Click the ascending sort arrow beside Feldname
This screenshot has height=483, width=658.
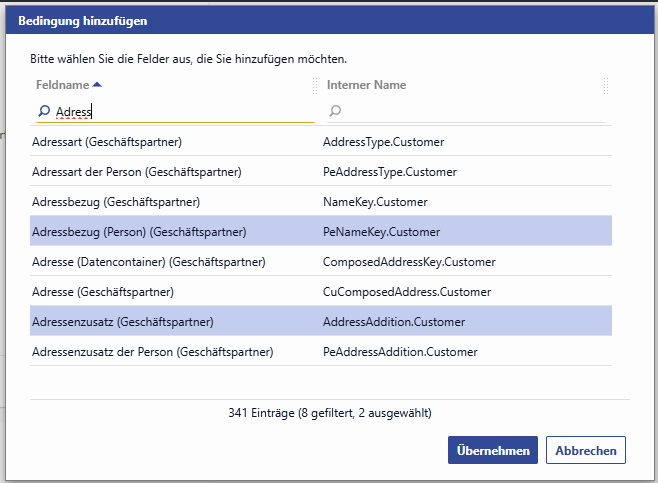(97, 85)
